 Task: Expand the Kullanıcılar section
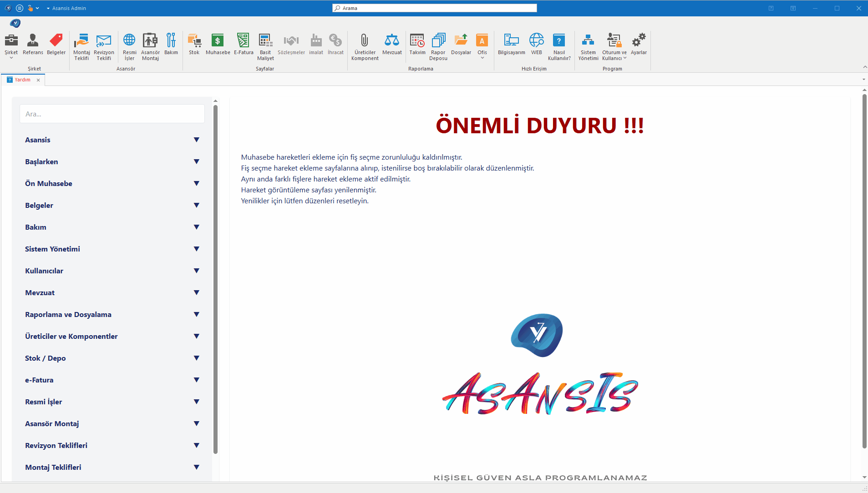112,271
